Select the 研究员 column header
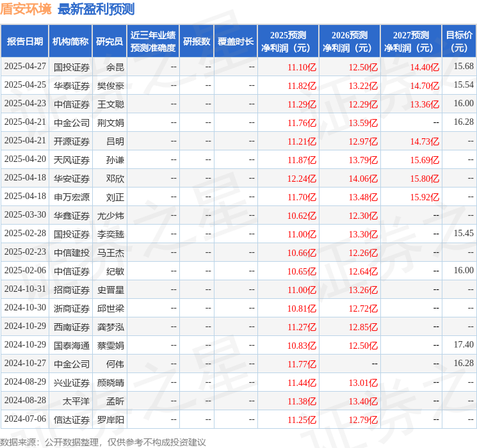Viewport: 477px width, 448px height. tap(109, 42)
